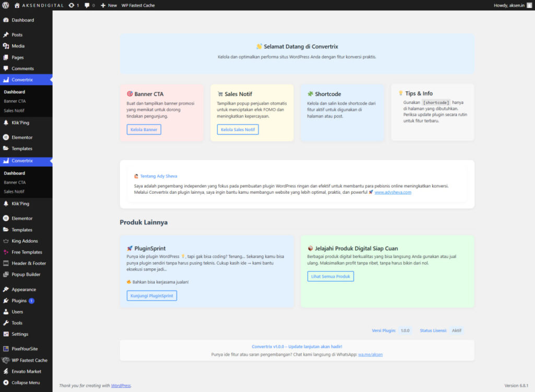Open the www.adysheva.com link
Image resolution: width=535 pixels, height=392 pixels.
point(393,193)
